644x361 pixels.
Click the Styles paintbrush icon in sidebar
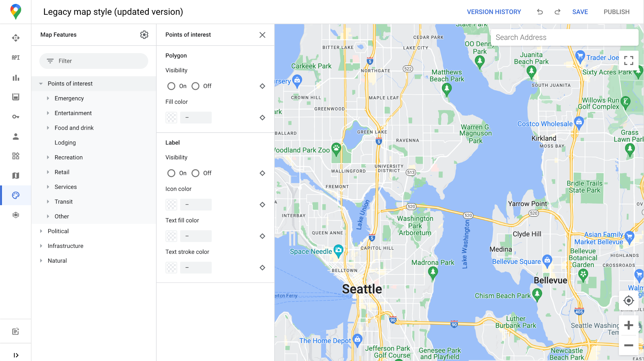click(x=15, y=195)
